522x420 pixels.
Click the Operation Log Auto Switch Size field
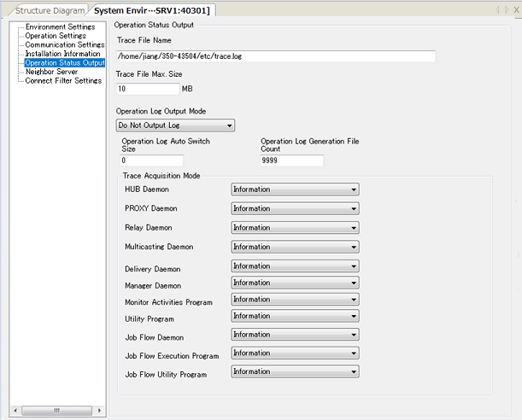click(x=152, y=160)
